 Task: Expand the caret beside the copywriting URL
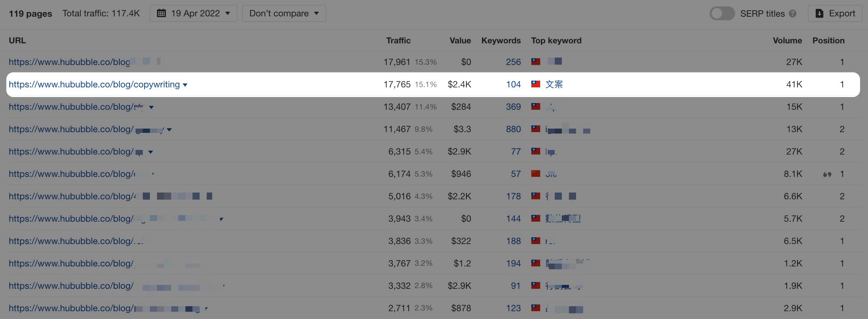185,85
